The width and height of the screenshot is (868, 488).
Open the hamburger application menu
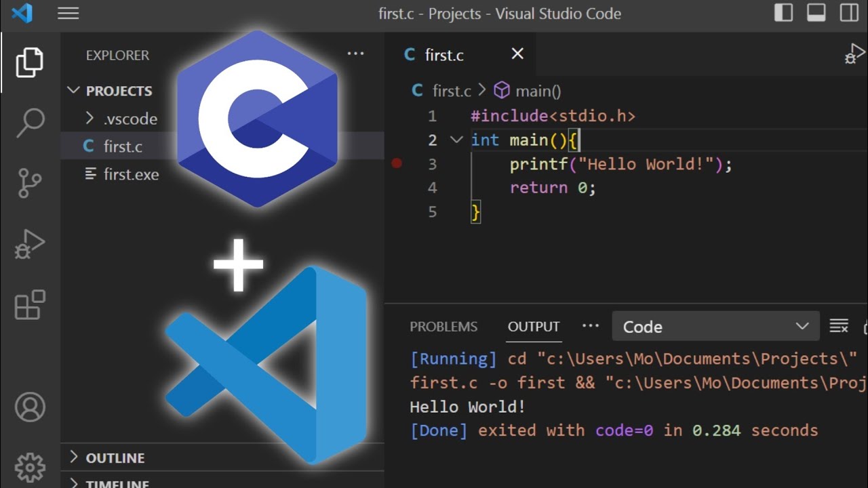pyautogui.click(x=68, y=13)
